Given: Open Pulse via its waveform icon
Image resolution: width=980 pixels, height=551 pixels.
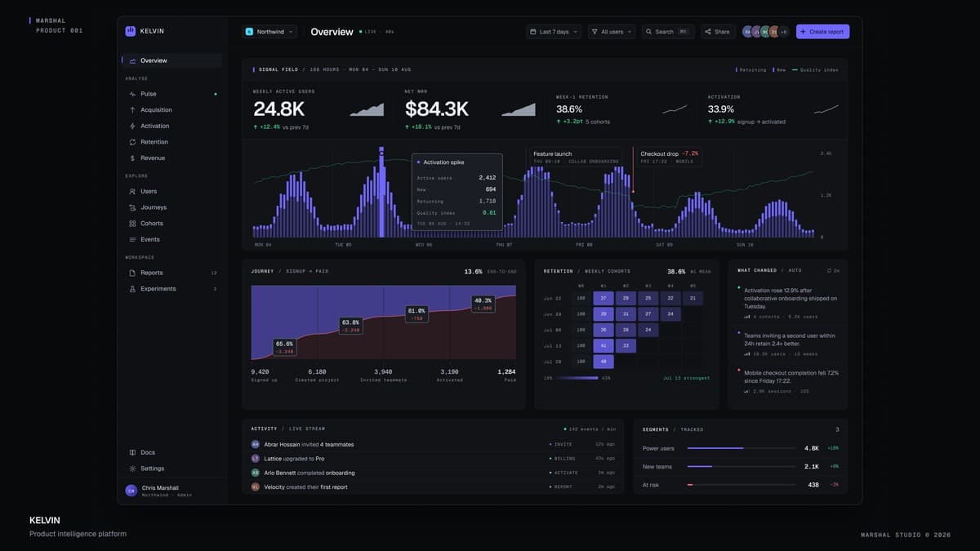Looking at the screenshot, I should 132,94.
